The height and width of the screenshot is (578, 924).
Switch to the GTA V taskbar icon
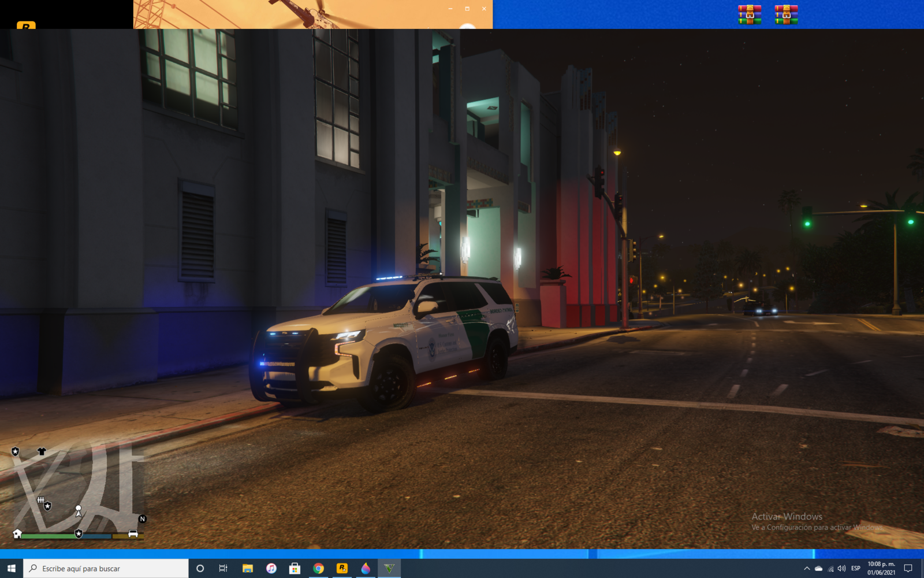pyautogui.click(x=389, y=568)
